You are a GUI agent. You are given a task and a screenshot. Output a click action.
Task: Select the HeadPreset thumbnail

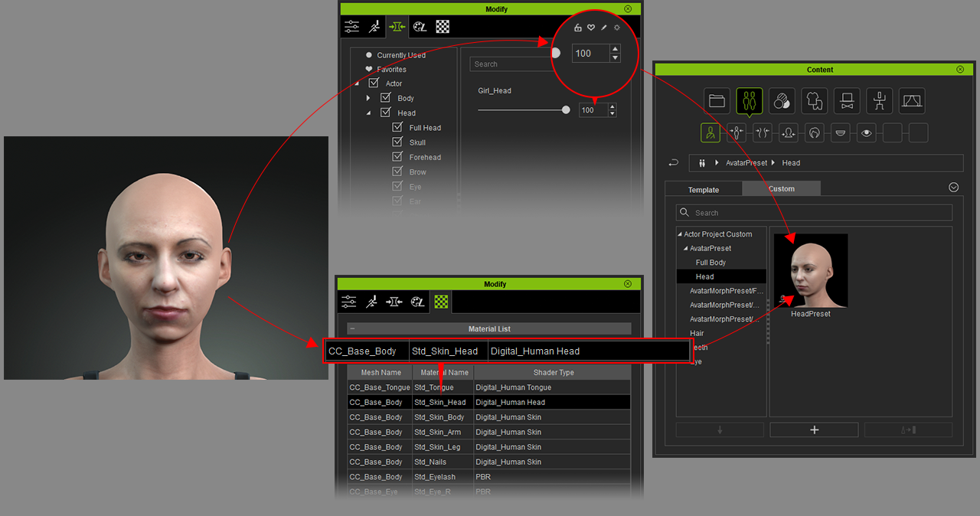coord(811,271)
